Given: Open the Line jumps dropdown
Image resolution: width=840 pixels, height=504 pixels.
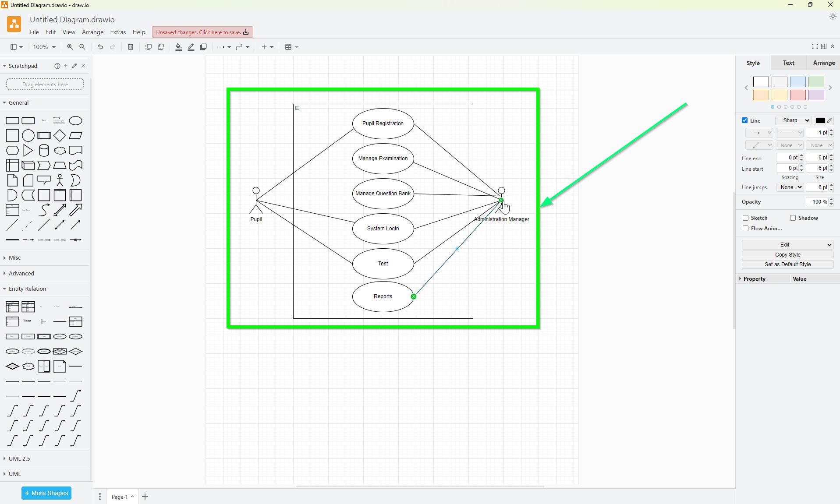Looking at the screenshot, I should 789,187.
